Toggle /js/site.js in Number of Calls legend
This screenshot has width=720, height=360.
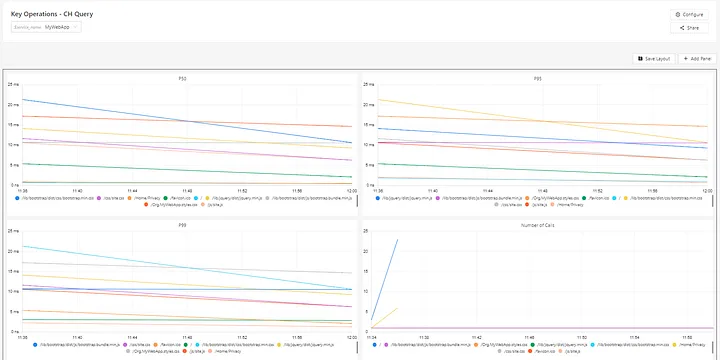tap(569, 351)
